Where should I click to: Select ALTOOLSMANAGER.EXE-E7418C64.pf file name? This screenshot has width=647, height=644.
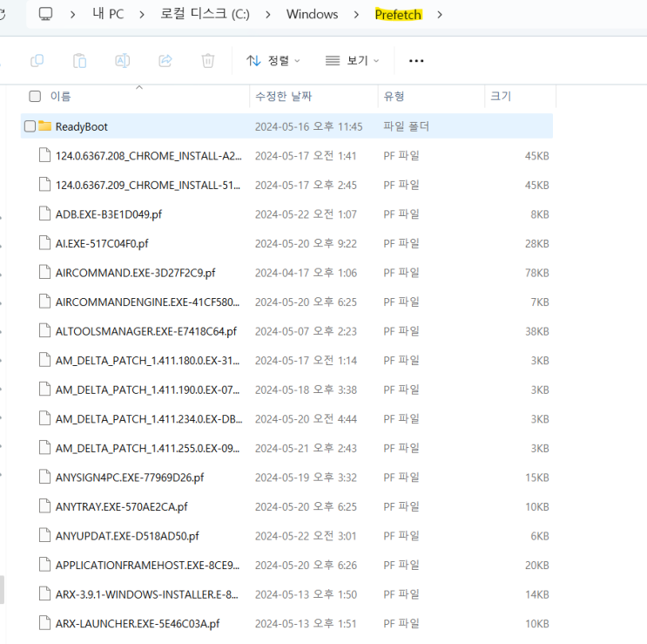(x=146, y=331)
